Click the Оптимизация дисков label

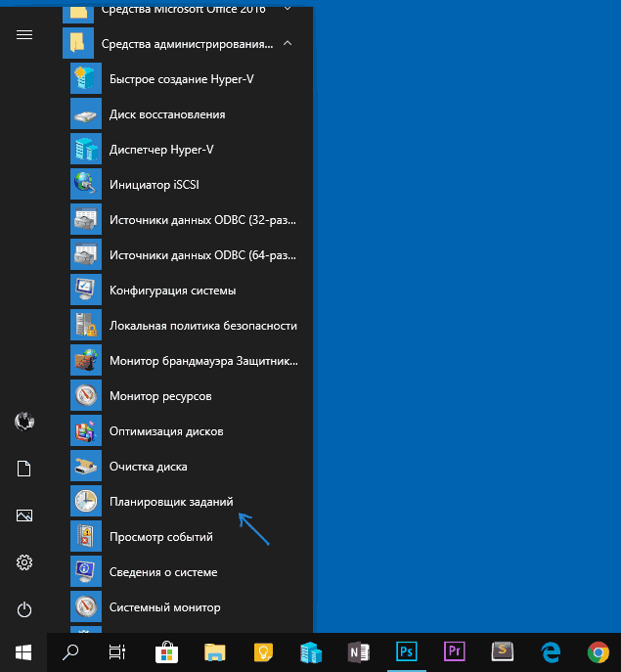pos(166,431)
